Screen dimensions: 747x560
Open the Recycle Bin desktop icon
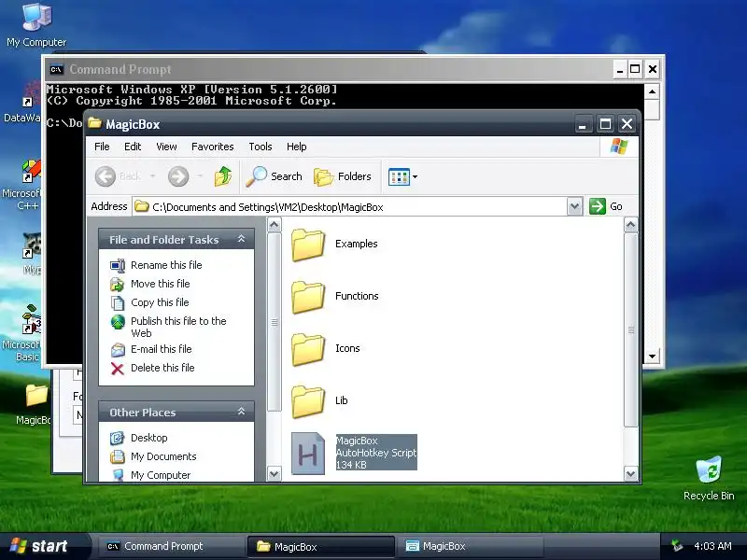click(x=709, y=478)
